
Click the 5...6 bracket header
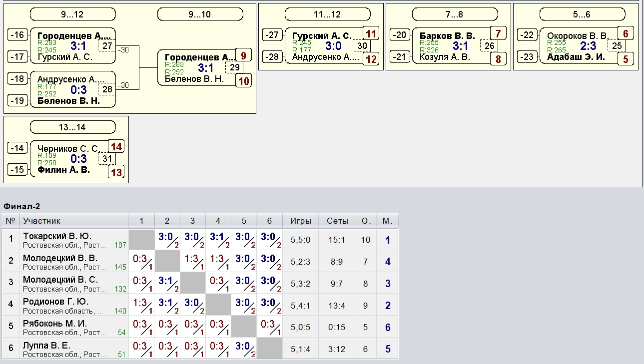click(582, 14)
